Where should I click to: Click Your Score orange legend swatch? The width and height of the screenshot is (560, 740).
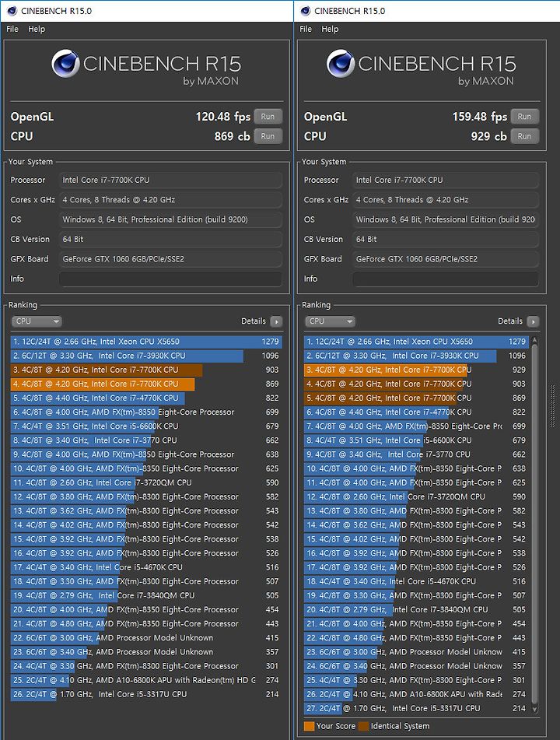click(310, 726)
